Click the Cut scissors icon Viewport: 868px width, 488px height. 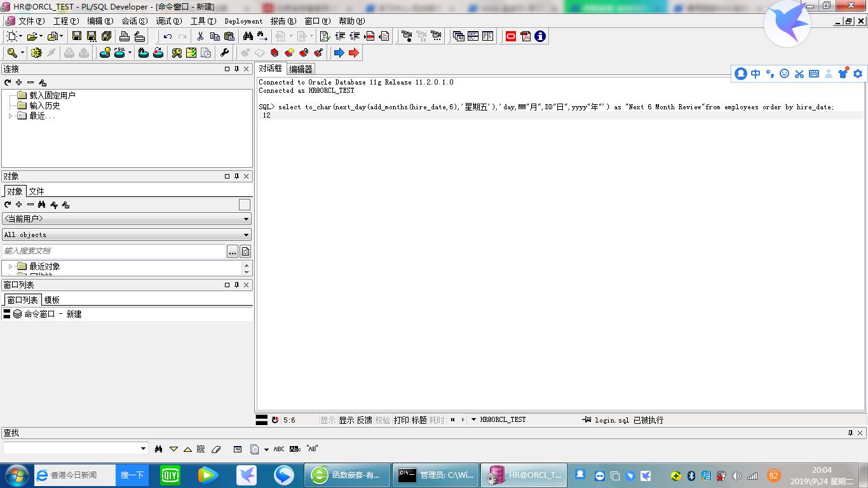tap(200, 36)
